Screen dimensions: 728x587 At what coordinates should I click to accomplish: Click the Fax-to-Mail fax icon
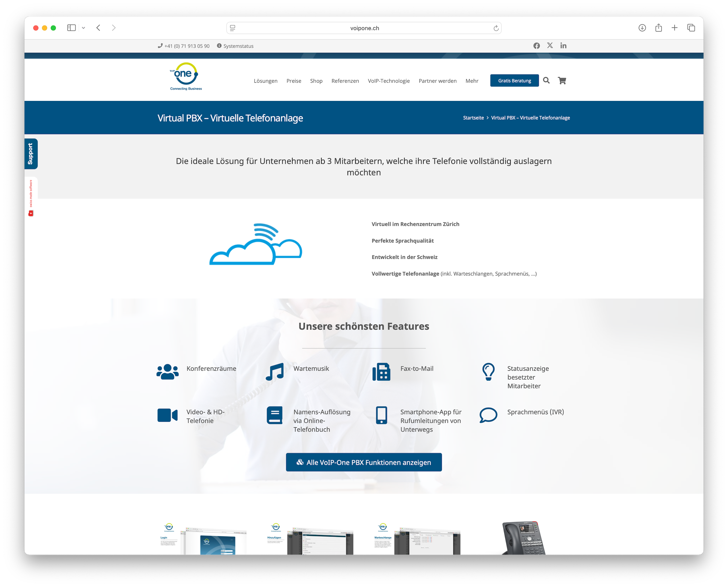point(381,372)
